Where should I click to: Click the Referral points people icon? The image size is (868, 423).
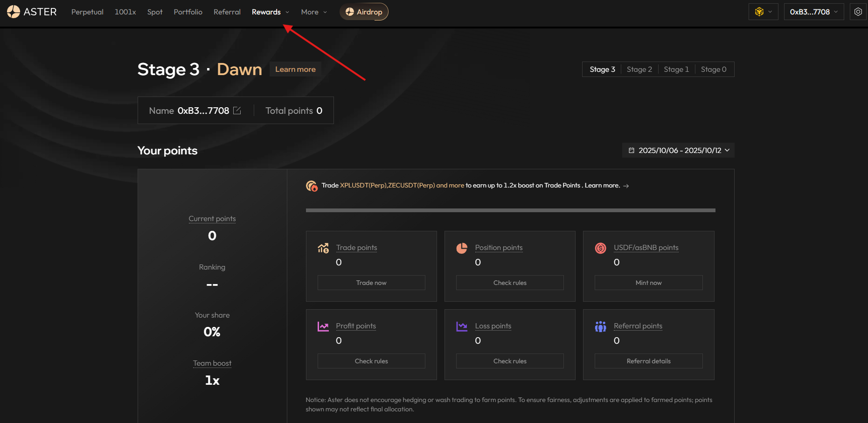(600, 326)
